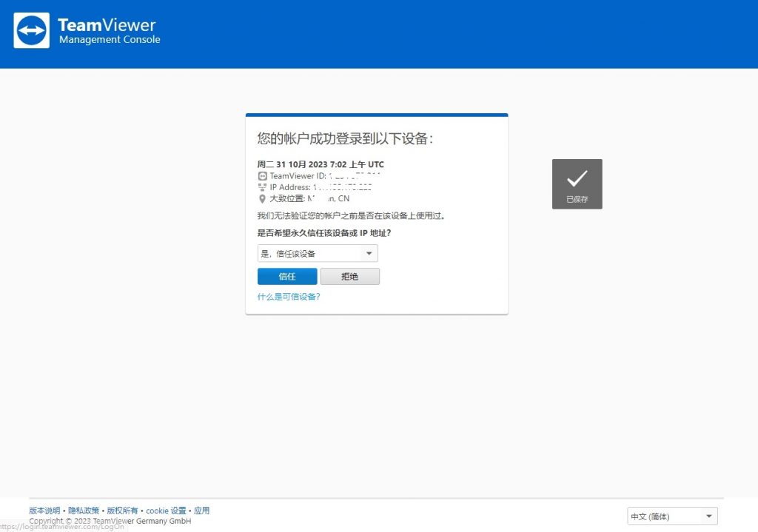Open the 什么是可信设备? help link
Image resolution: width=758 pixels, height=532 pixels.
tap(289, 297)
